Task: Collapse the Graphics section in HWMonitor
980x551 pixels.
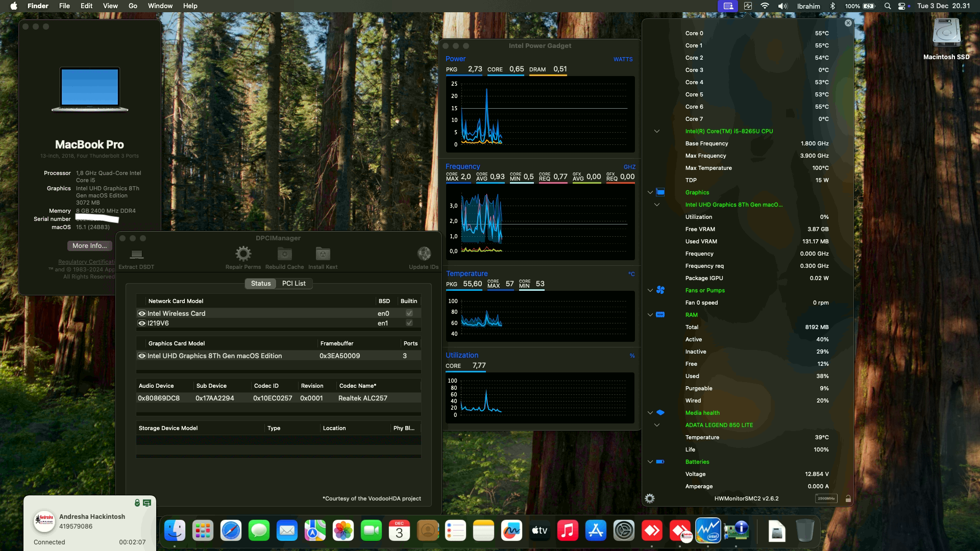Action: click(650, 192)
